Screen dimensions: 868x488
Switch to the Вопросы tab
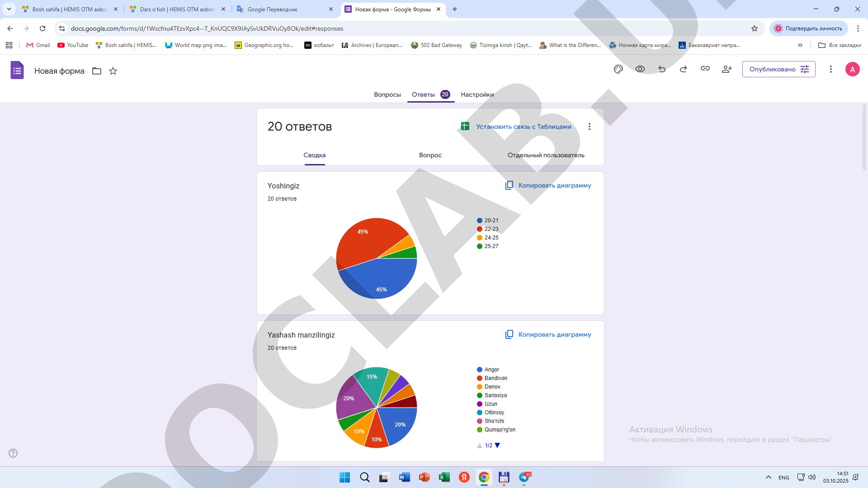(387, 94)
